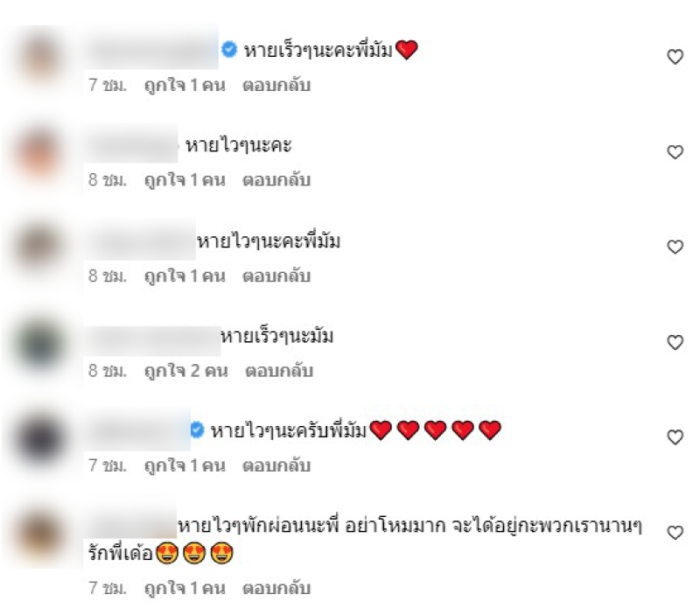Screen dimensions: 700x608
Task: View 'ถูกใจ 1 คน' on first comment
Action: 185,85
